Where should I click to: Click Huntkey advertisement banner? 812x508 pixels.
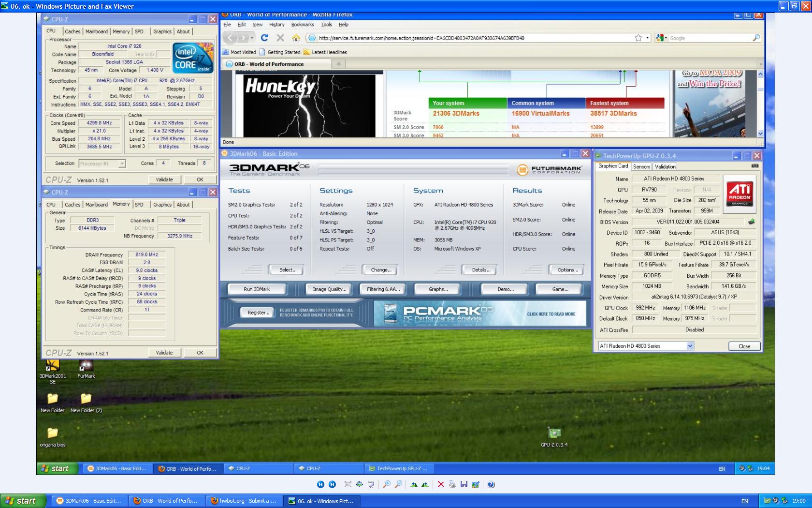pos(309,105)
